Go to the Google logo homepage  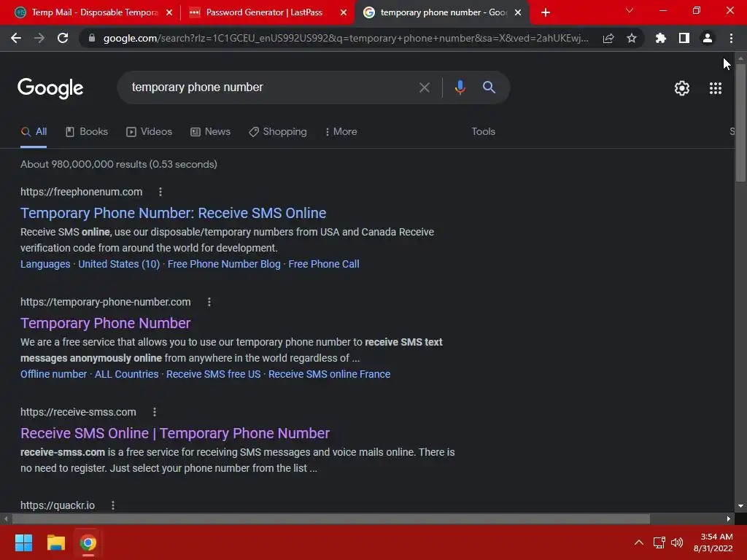click(x=50, y=88)
